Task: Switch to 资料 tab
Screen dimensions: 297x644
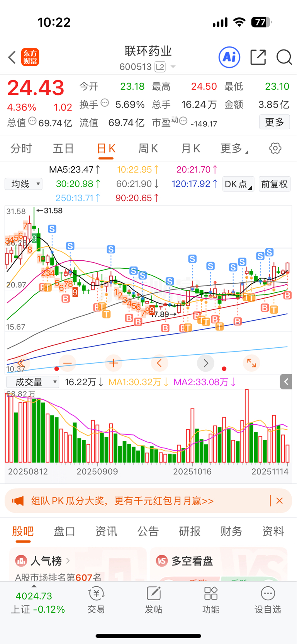Action: coord(273,531)
